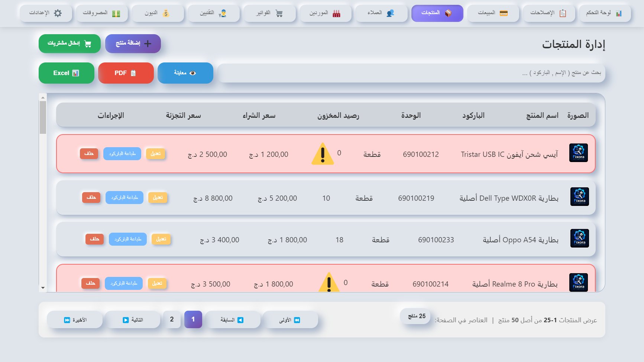Click the warning icon in Tristar USB IC row
The image size is (644, 362).
[323, 153]
